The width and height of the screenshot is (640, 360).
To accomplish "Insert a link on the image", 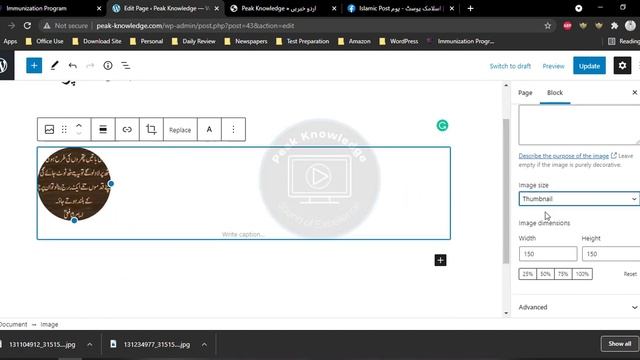I will pos(127,129).
